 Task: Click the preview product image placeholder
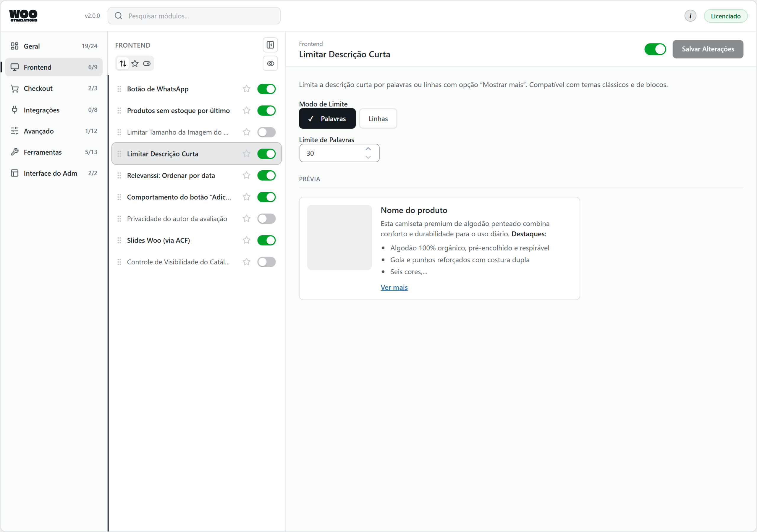point(339,237)
